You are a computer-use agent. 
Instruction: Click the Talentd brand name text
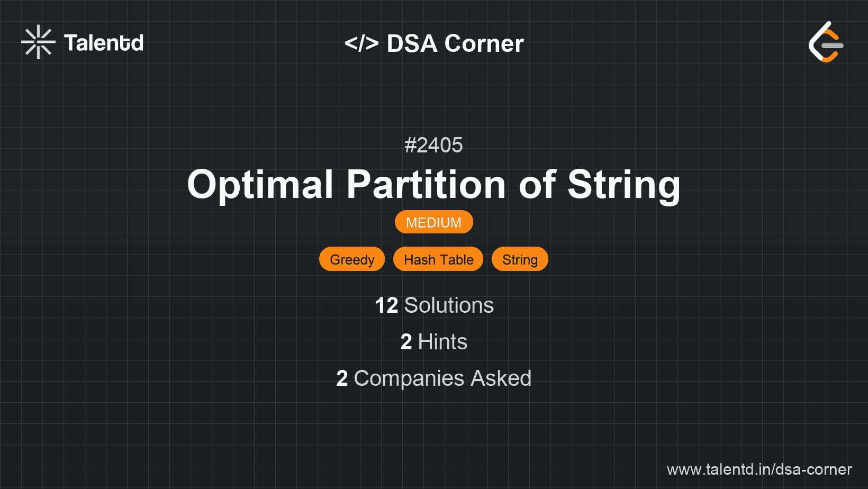coord(104,43)
